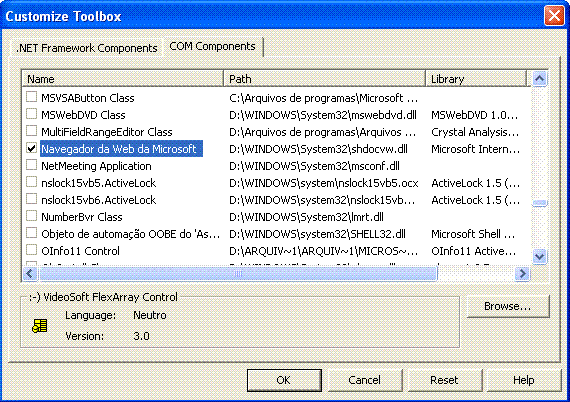
Task: Confirm with the OK button
Action: [284, 380]
